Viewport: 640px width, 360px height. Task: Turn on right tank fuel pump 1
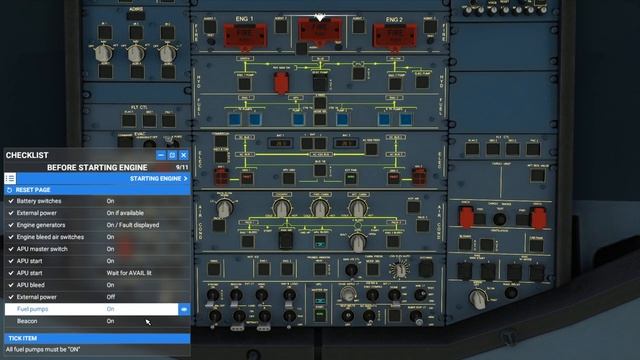coord(384,119)
